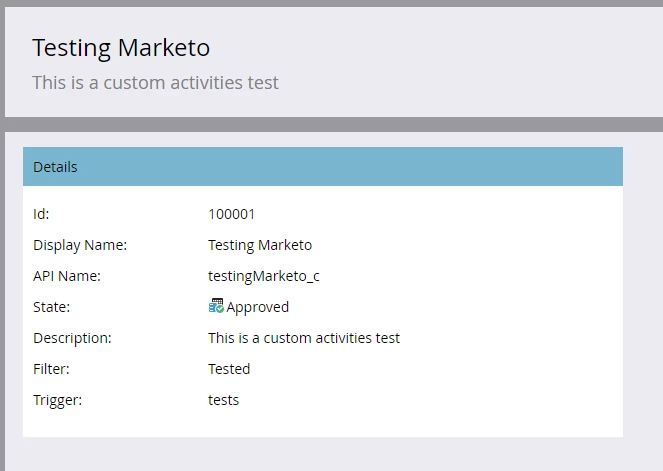Click the 'Description:' field label
Viewport: 663px width, 471px height.
(x=72, y=338)
